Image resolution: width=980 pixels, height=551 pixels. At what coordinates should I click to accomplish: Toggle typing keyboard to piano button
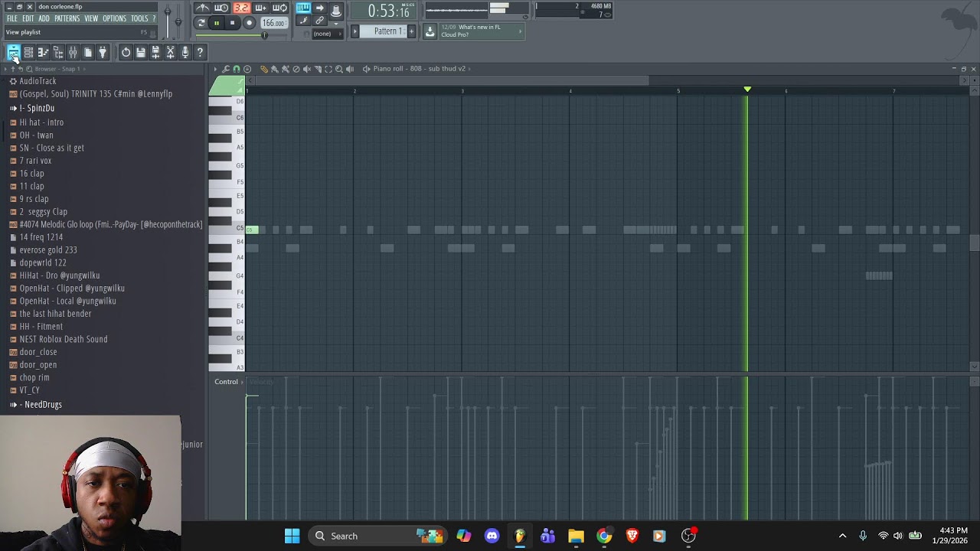point(303,8)
